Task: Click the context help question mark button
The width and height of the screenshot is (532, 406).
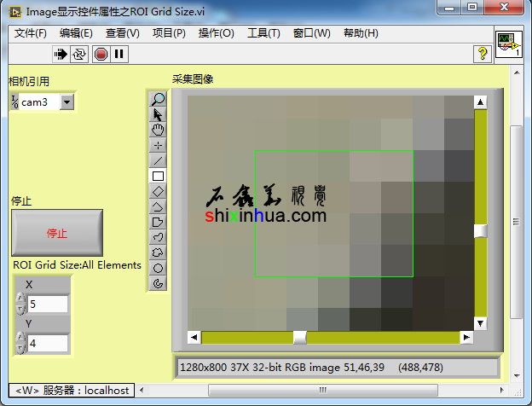Action: point(483,54)
